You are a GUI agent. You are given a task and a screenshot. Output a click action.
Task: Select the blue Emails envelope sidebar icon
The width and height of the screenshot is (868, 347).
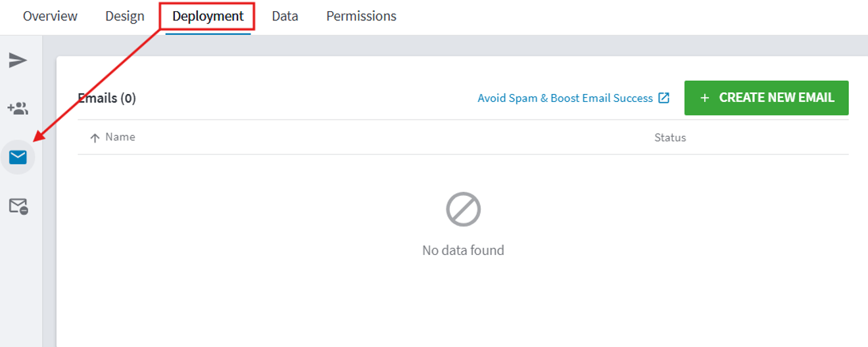tap(18, 157)
